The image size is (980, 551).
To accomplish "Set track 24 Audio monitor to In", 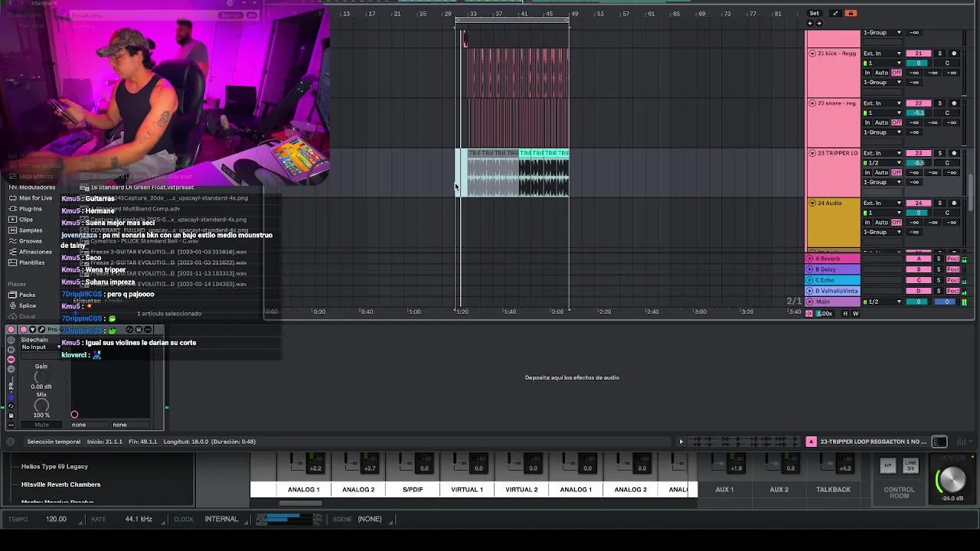I will 867,223.
